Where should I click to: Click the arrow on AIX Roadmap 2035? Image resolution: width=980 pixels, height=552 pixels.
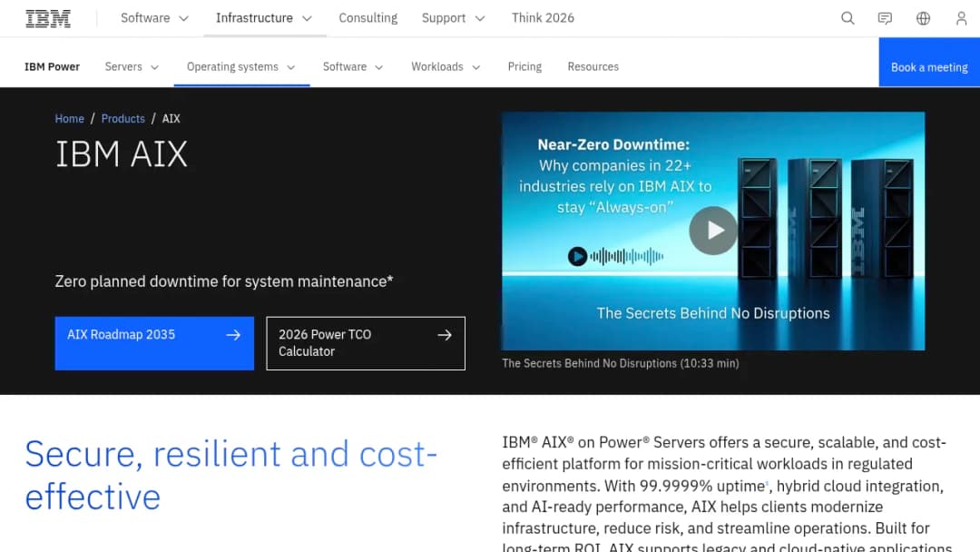(x=233, y=335)
